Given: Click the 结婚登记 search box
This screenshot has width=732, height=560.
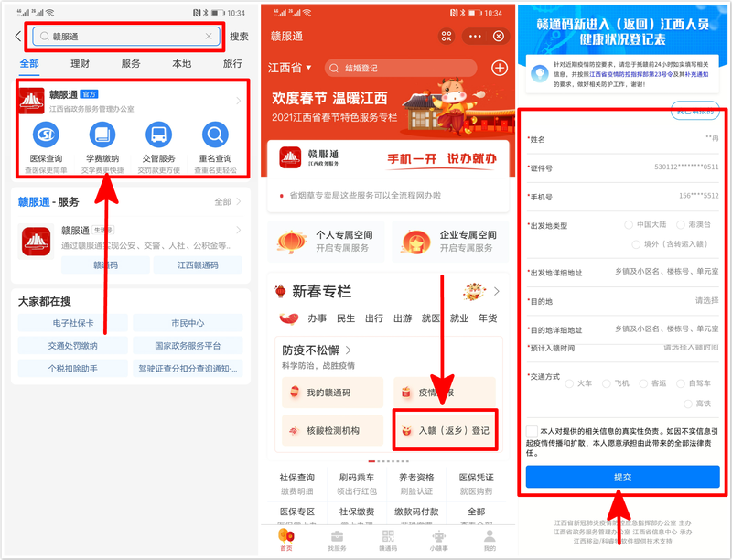Looking at the screenshot, I should [x=401, y=68].
